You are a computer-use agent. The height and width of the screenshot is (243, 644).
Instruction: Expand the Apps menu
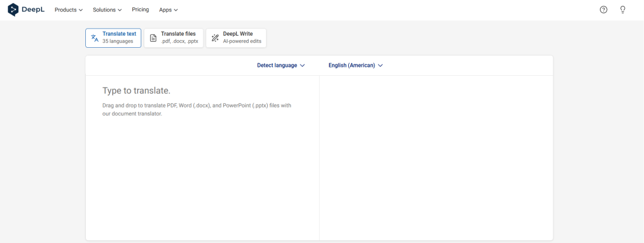168,10
